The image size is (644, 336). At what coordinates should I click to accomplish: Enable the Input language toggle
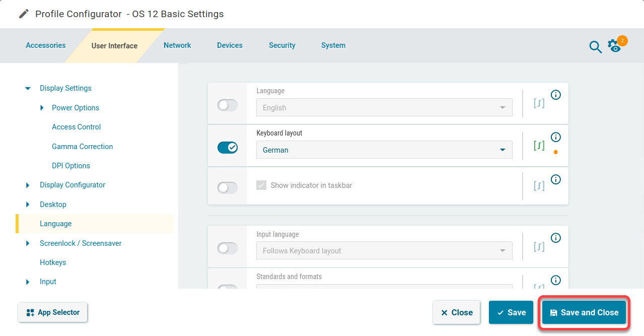[x=227, y=248]
